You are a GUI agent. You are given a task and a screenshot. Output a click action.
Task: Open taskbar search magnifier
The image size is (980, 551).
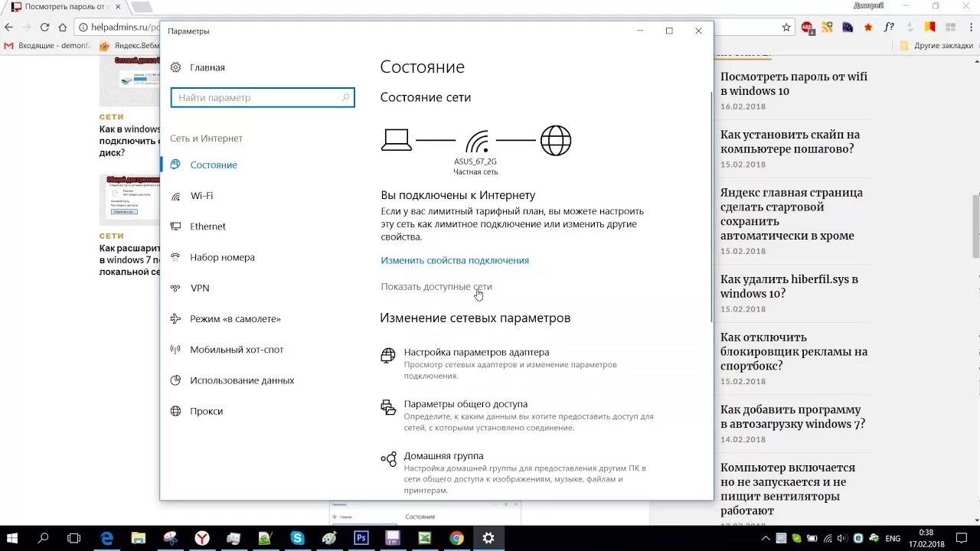43,538
